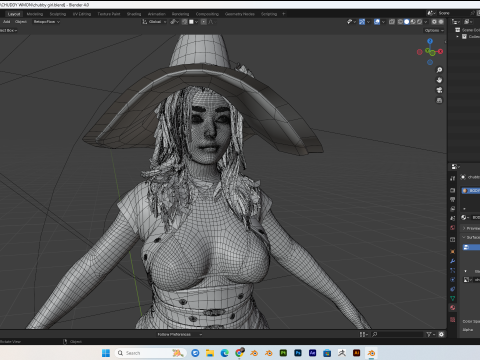Open proportional editing falloff selector
480x360 pixels.
211,22
